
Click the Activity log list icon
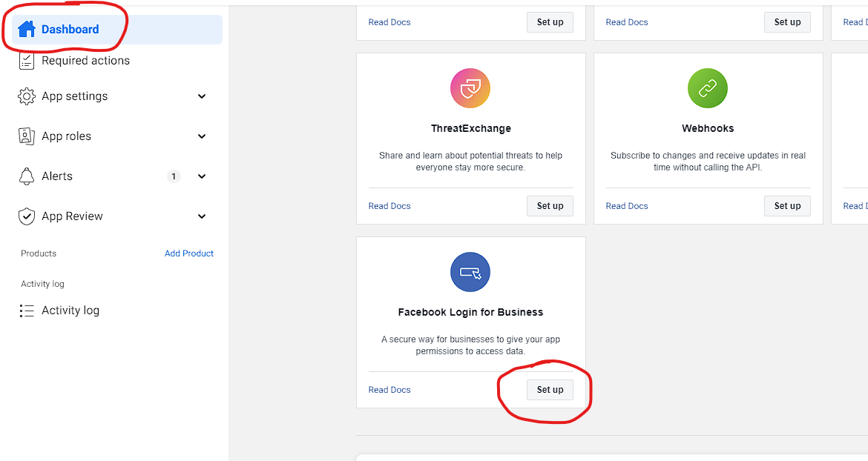tap(27, 311)
